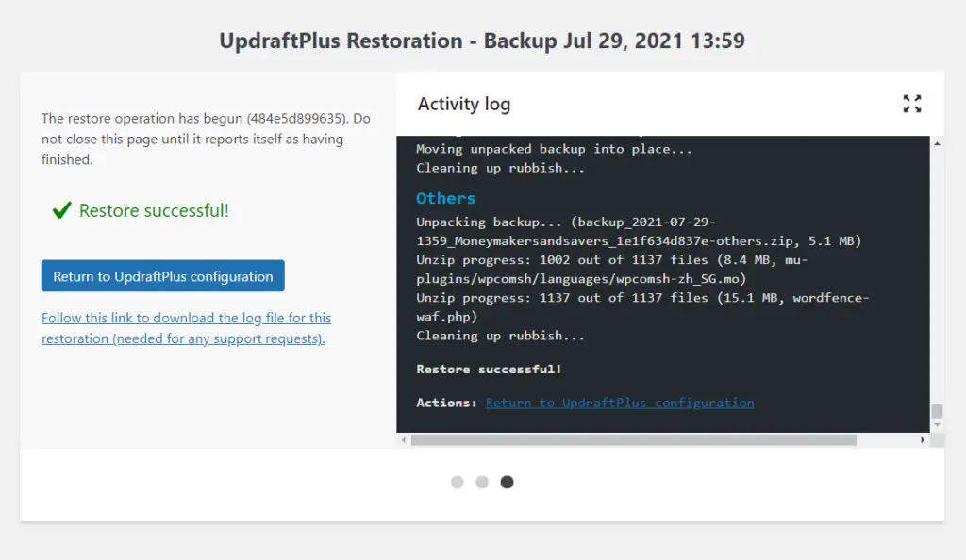Click the bold 'Restore successful!' log line

point(490,370)
